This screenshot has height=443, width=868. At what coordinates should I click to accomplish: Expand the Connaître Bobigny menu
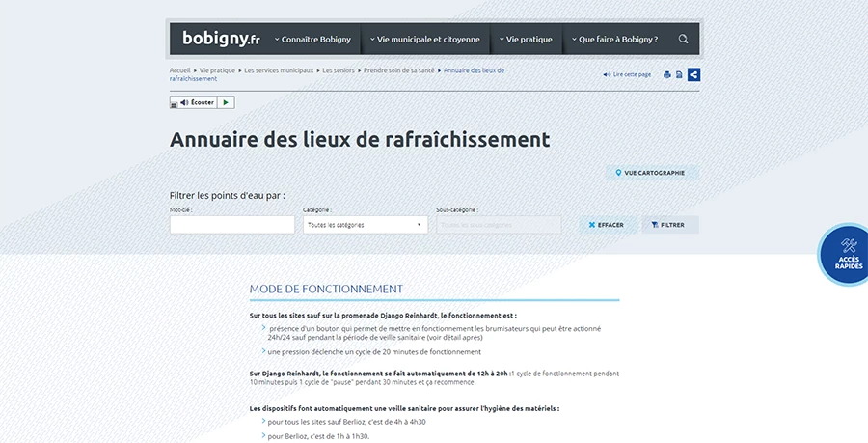click(x=312, y=40)
